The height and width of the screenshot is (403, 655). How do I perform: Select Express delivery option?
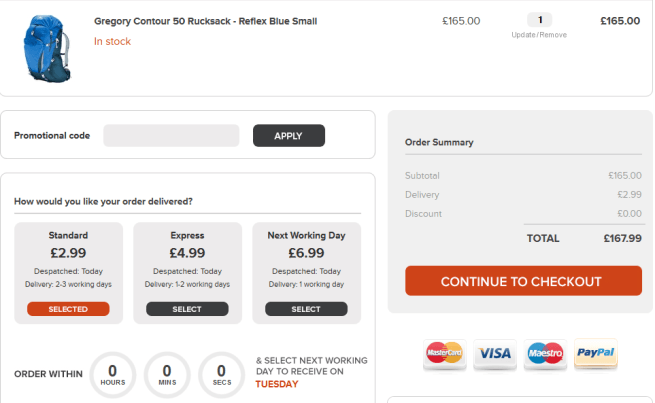pos(187,309)
